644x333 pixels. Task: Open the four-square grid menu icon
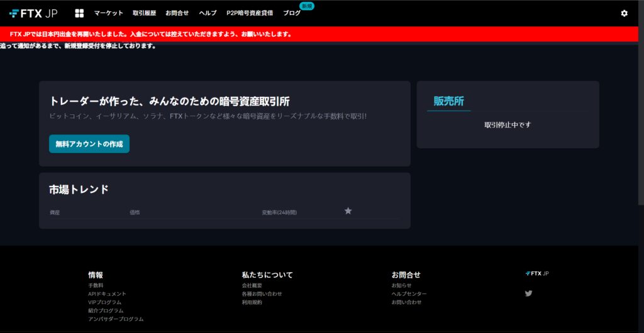click(x=79, y=13)
